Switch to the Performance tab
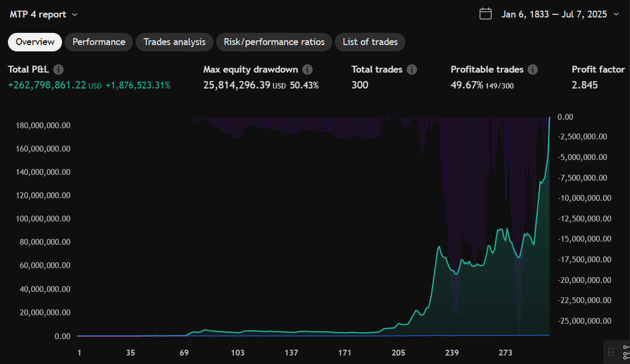Viewport: 630px width, 364px height. [x=99, y=42]
